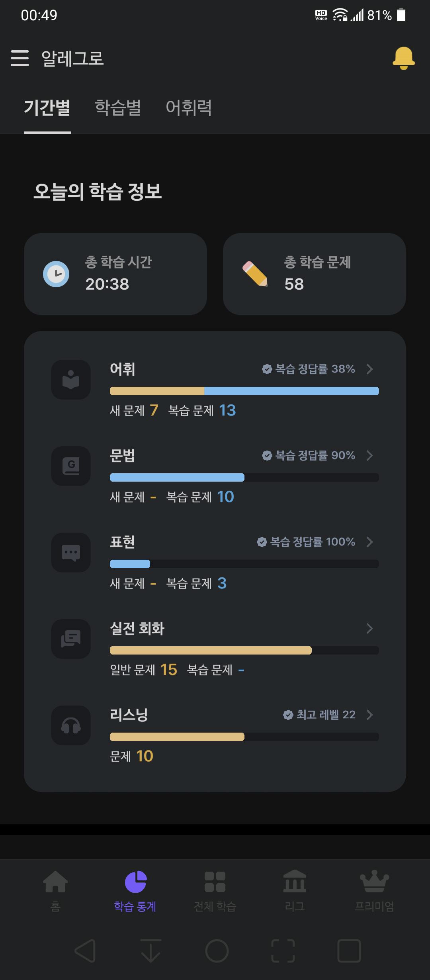Screen dimensions: 430x980
Task: Open the hamburger menu
Action: [20, 58]
